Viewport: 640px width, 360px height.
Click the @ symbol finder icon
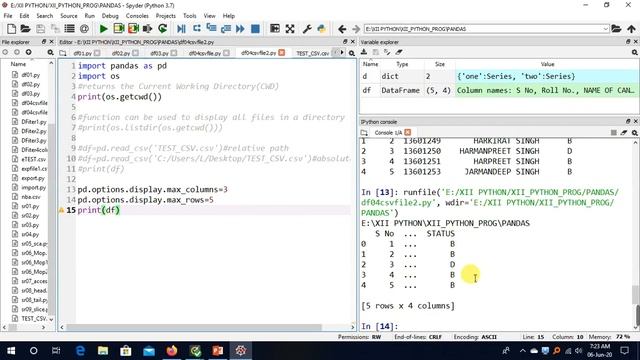[84, 29]
